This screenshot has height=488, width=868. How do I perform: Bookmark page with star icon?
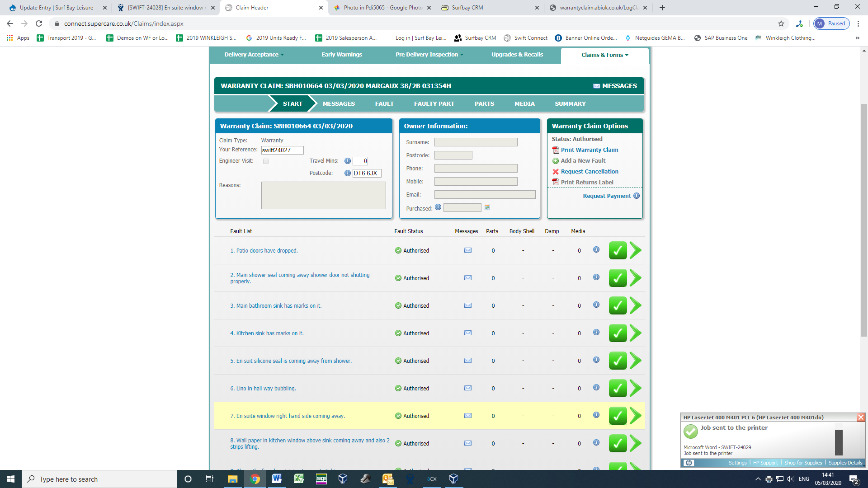coord(781,23)
